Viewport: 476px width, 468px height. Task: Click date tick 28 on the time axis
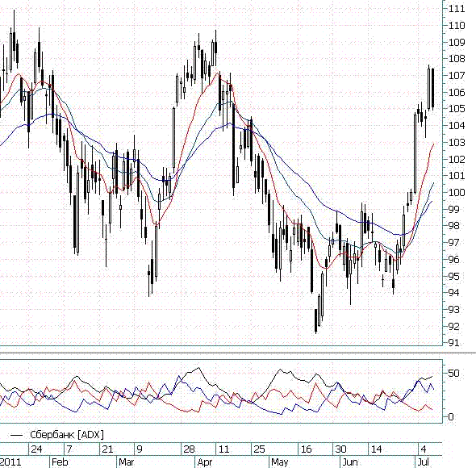click(x=189, y=449)
